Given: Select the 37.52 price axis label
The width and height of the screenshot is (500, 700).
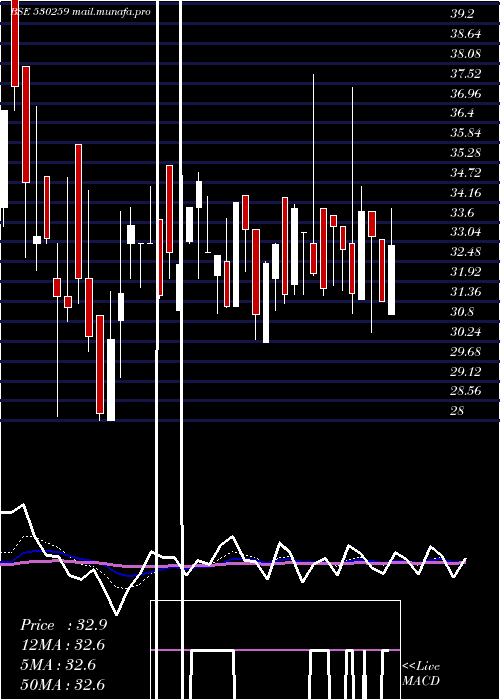Looking at the screenshot, I should coord(465,73).
